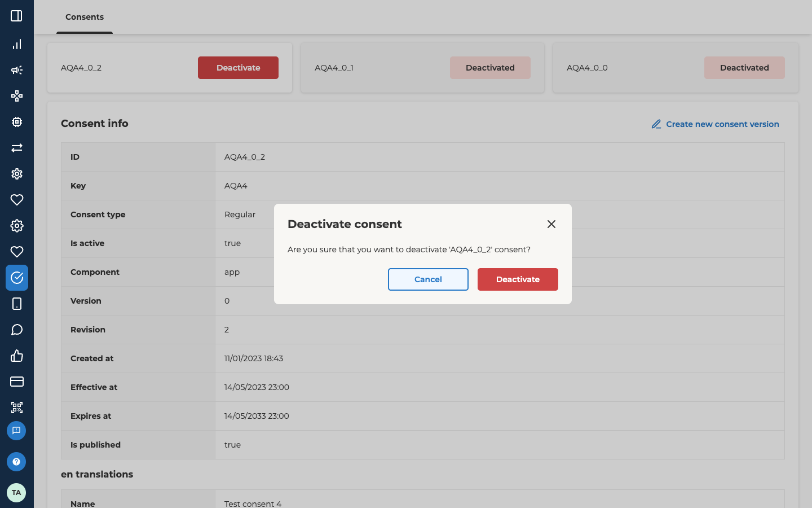Open the processor chip icon
812x508 pixels.
click(x=17, y=122)
